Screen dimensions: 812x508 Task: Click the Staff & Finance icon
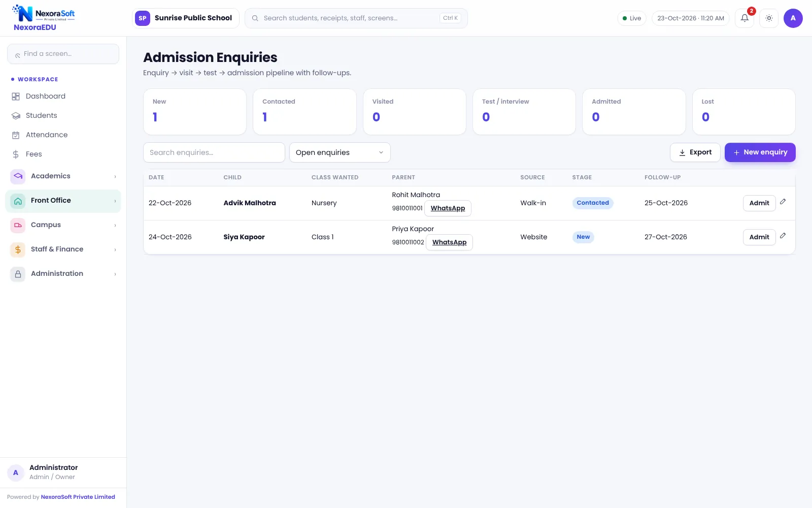pos(18,249)
